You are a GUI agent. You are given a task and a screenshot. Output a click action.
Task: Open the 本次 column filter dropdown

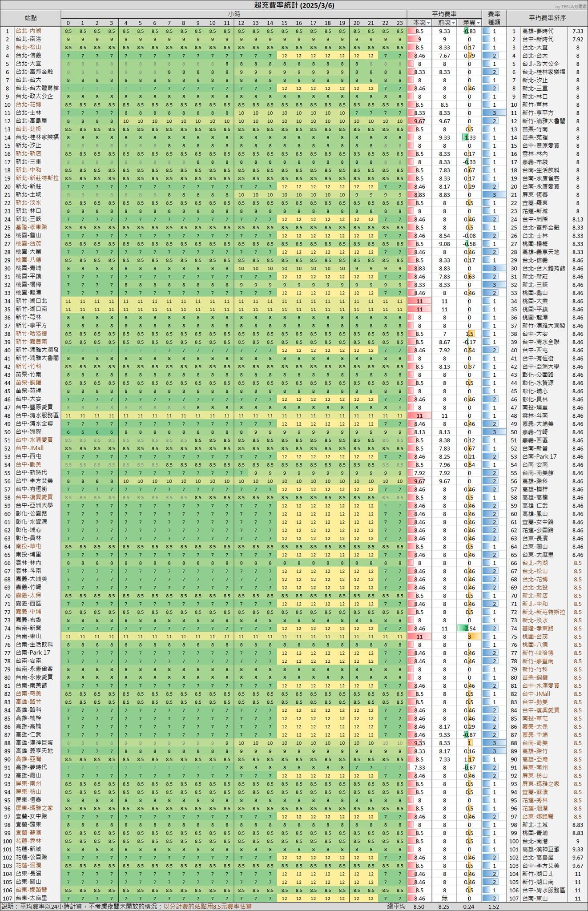click(x=429, y=23)
